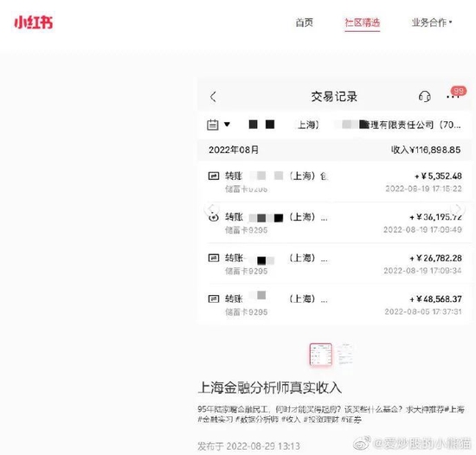Show previous image with left carousel arrow
This screenshot has width=476, height=455.
pos(211,209)
